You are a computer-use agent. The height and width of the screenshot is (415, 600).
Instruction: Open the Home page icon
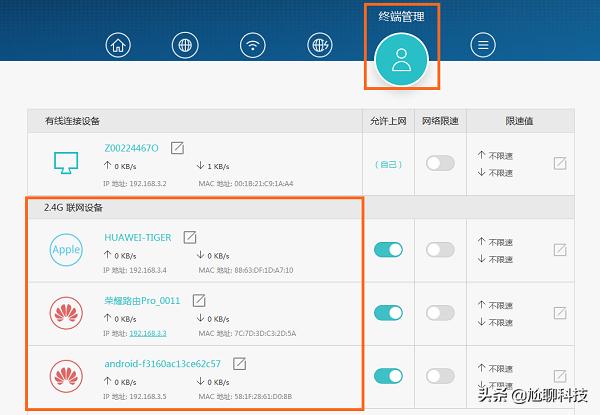[118, 45]
